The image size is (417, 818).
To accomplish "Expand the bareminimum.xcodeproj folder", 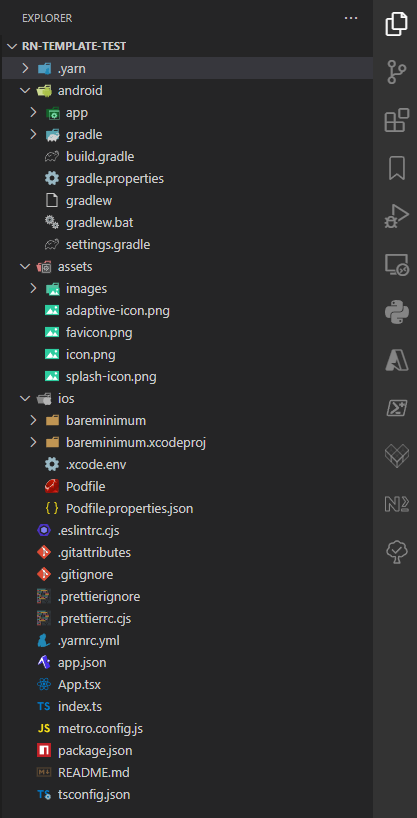I will click(x=187, y=443).
